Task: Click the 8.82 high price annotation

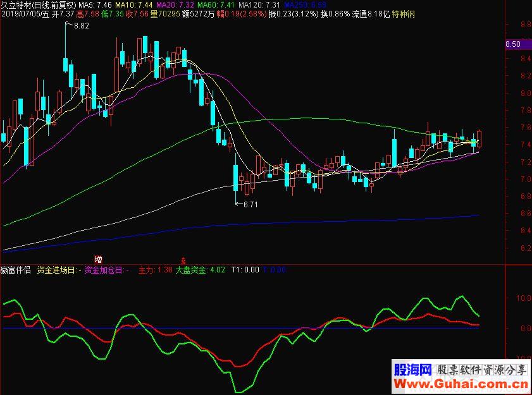Action: (x=82, y=26)
